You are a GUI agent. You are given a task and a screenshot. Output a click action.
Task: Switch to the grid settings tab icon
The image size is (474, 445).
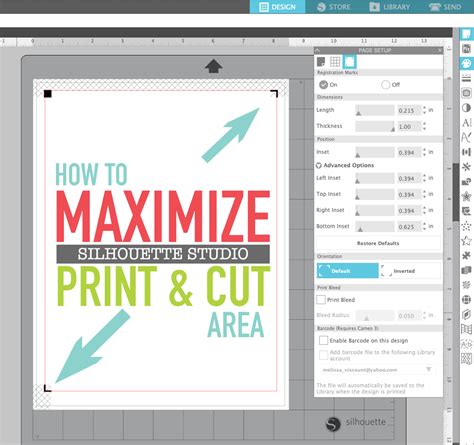click(x=335, y=62)
